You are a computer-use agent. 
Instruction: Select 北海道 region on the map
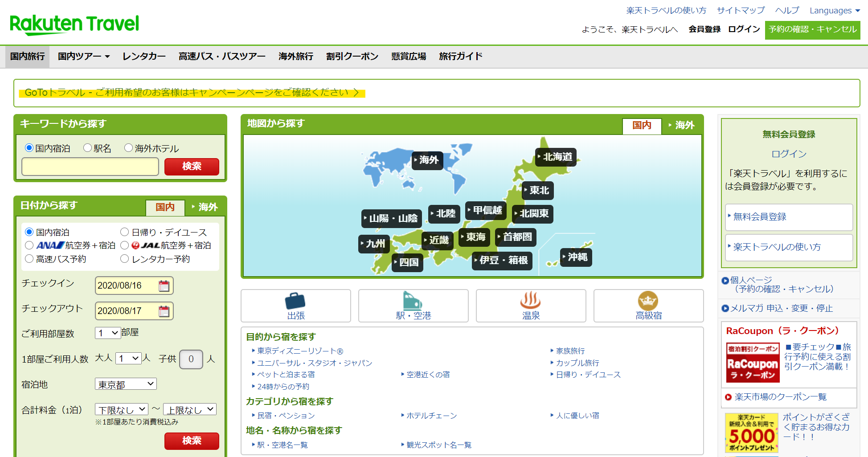click(x=556, y=157)
